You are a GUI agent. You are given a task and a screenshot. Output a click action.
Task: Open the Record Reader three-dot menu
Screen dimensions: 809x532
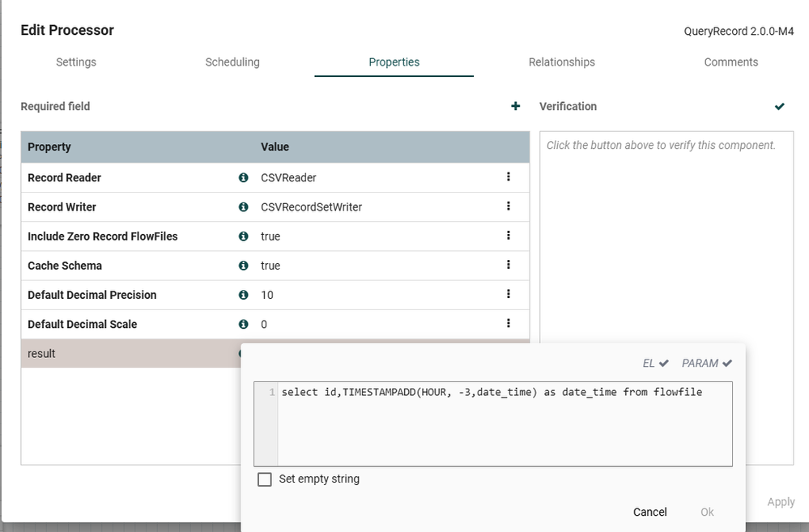pyautogui.click(x=509, y=177)
